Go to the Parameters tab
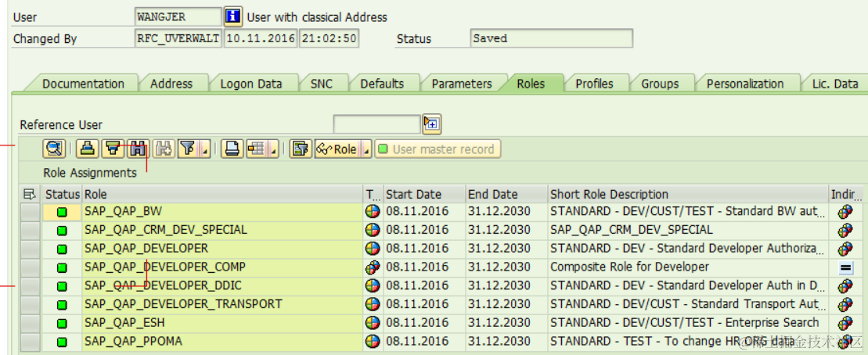 pyautogui.click(x=462, y=84)
